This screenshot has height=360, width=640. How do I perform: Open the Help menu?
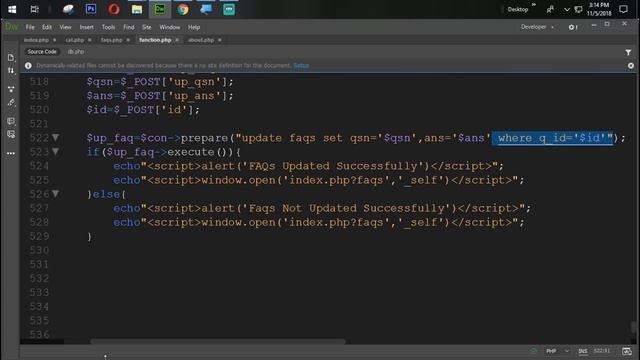point(194,27)
